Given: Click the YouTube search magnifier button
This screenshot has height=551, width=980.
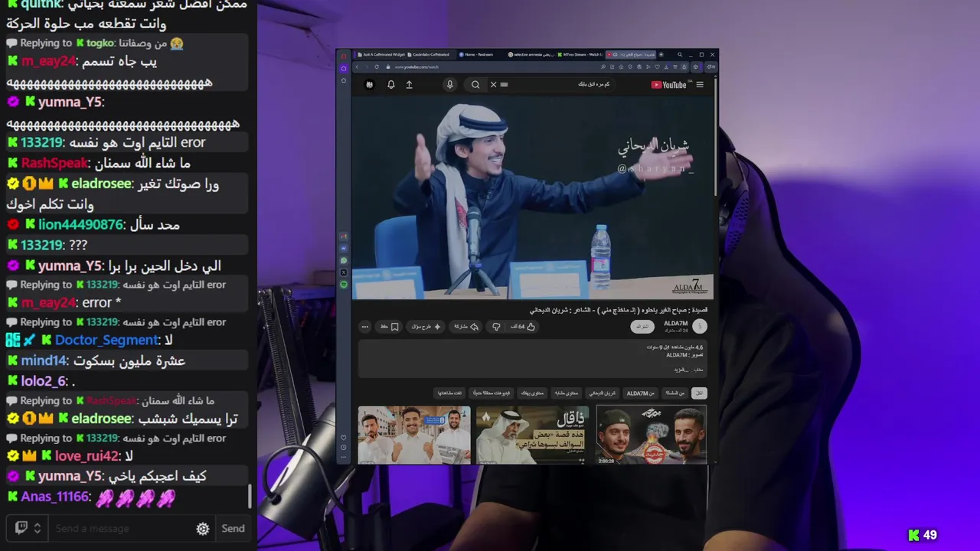Looking at the screenshot, I should tap(475, 84).
